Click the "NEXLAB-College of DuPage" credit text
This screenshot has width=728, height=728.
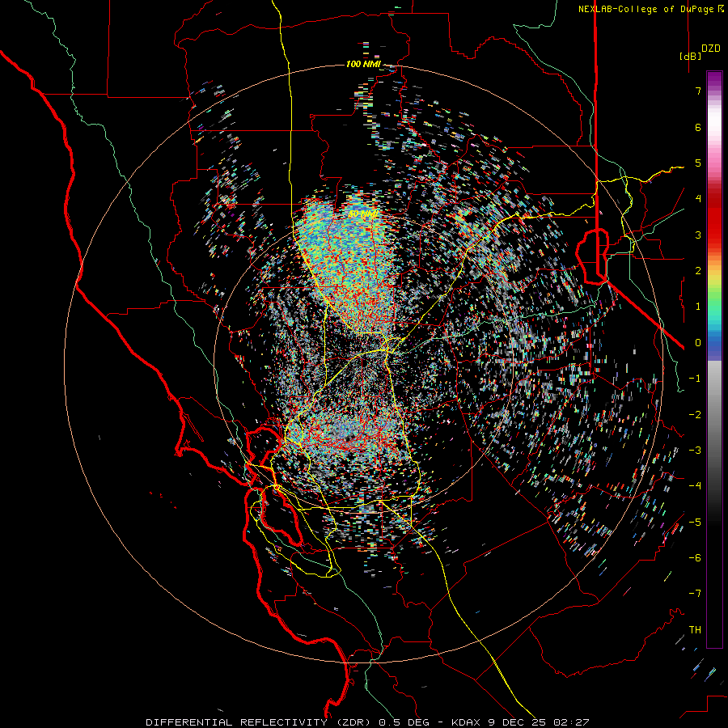pyautogui.click(x=645, y=9)
